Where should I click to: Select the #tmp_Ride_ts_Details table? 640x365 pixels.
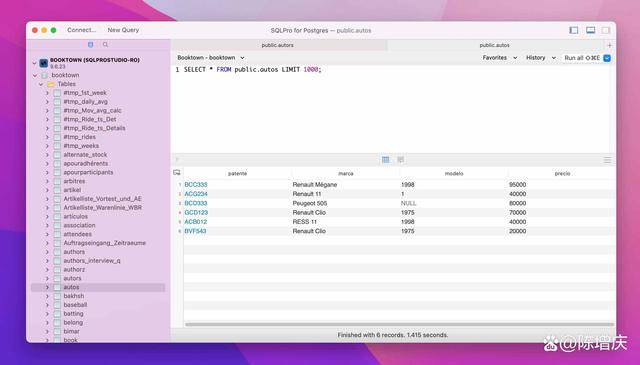pos(94,128)
